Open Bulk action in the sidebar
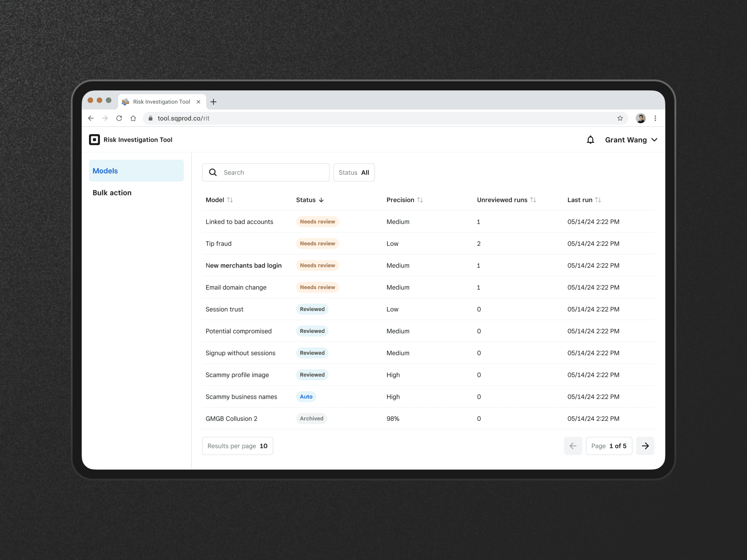The image size is (747, 560). pyautogui.click(x=112, y=193)
